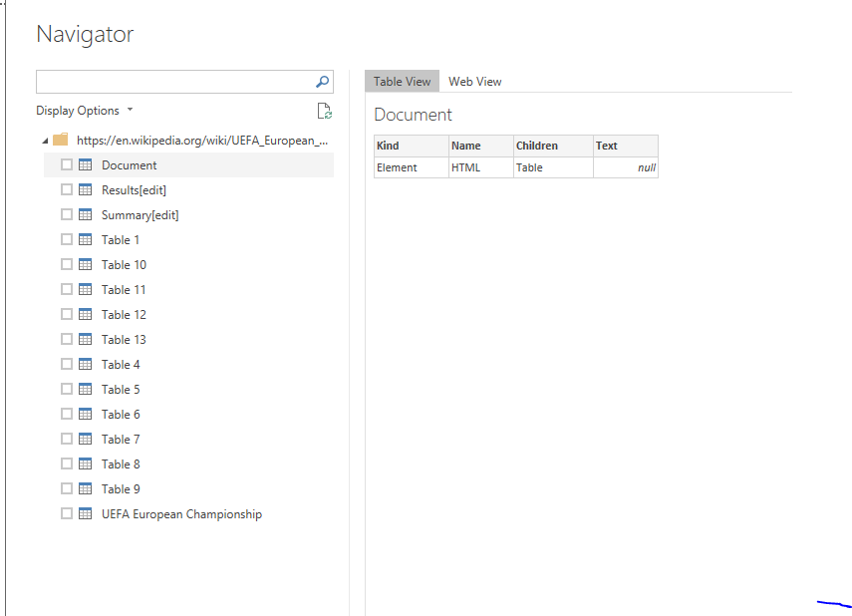852x616 pixels.
Task: Click the null cell under Text
Action: tap(626, 167)
